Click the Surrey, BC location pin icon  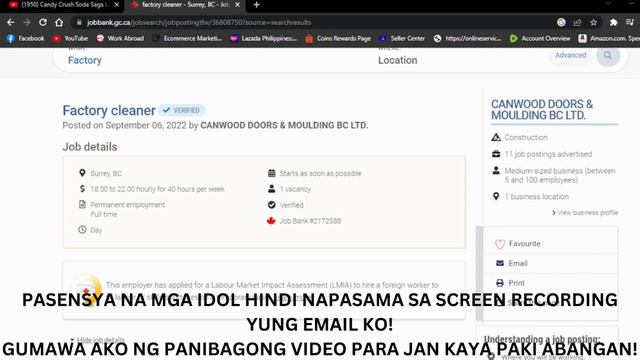click(x=82, y=173)
